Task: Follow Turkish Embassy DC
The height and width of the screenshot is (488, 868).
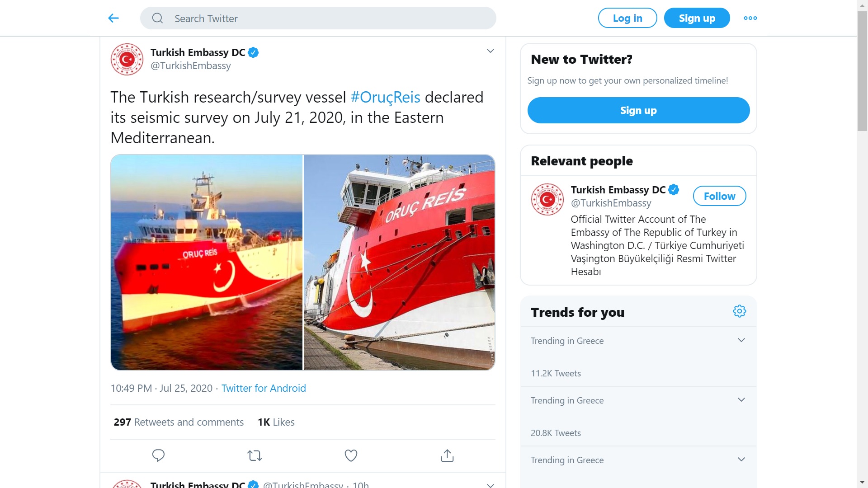Action: 720,196
